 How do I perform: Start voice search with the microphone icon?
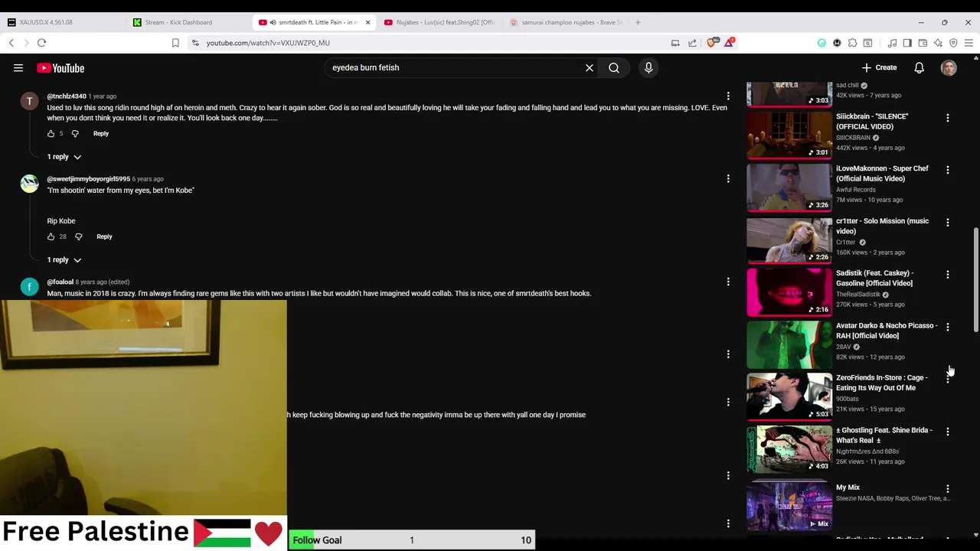(x=648, y=68)
